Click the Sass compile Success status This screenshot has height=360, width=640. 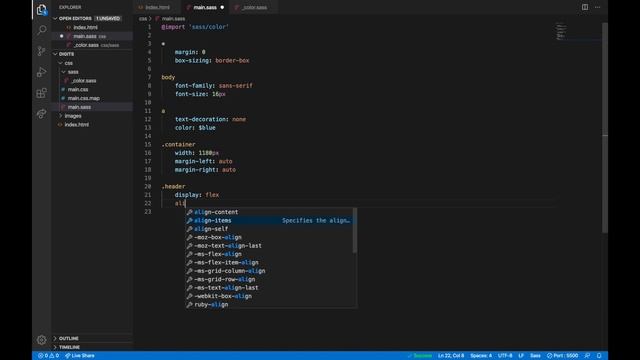point(420,356)
